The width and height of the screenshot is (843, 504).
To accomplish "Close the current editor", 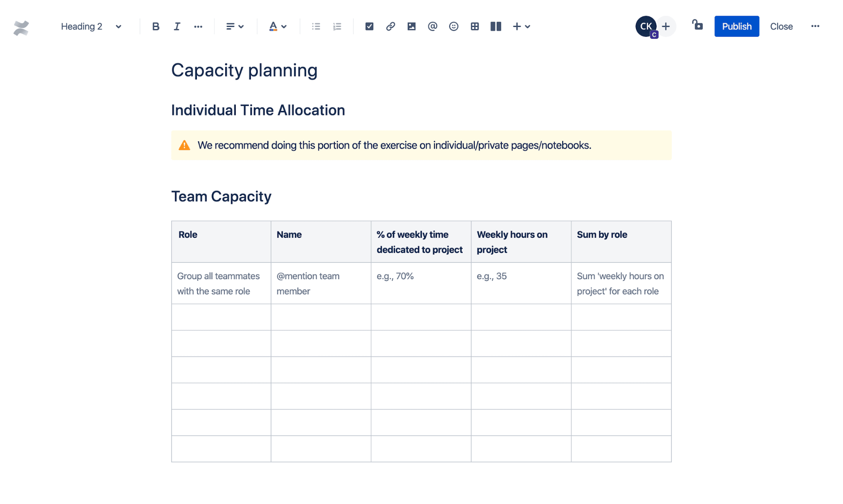I will [781, 26].
